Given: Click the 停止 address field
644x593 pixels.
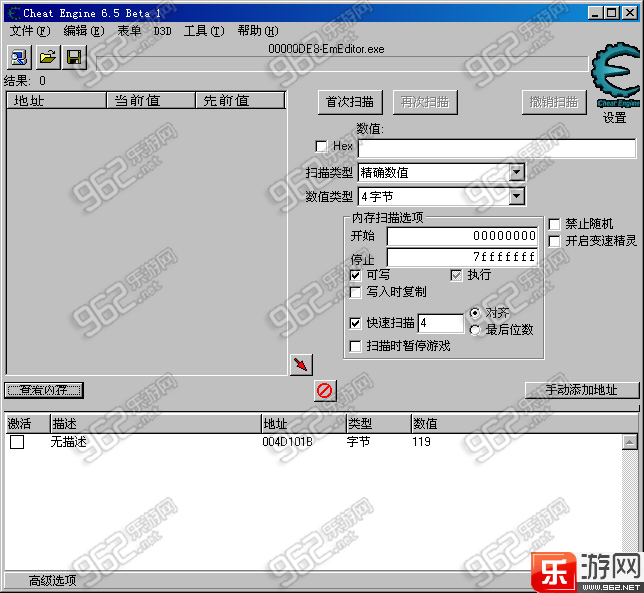Looking at the screenshot, I should coord(462,257).
